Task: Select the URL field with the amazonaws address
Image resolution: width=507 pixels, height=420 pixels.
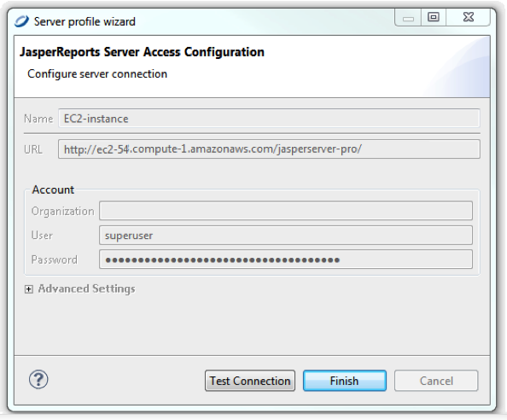Action: 269,149
